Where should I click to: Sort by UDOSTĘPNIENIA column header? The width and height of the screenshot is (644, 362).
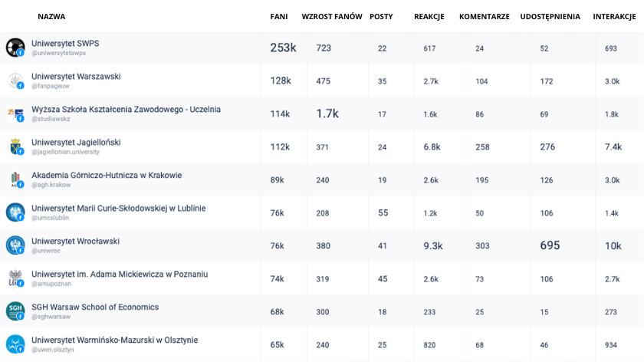click(550, 16)
